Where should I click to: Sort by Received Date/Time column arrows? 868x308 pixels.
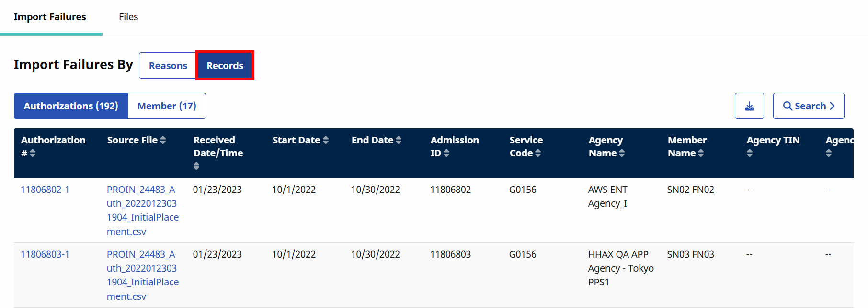pos(196,166)
